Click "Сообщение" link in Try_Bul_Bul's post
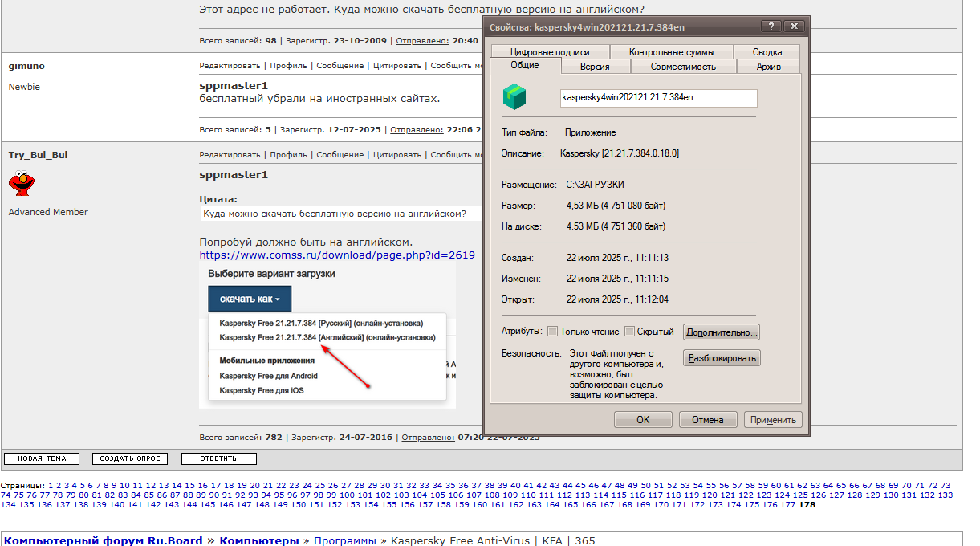The width and height of the screenshot is (980, 546). click(x=340, y=155)
